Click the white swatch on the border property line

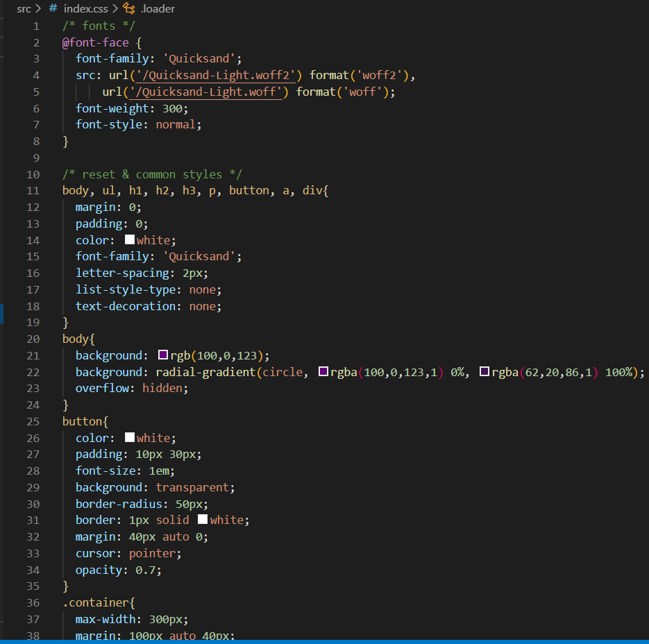pos(202,520)
